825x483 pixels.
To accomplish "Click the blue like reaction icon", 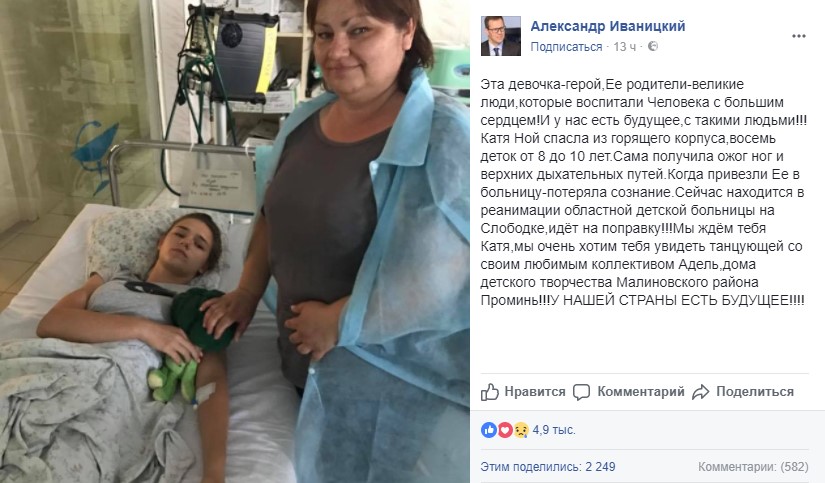I will coord(489,430).
